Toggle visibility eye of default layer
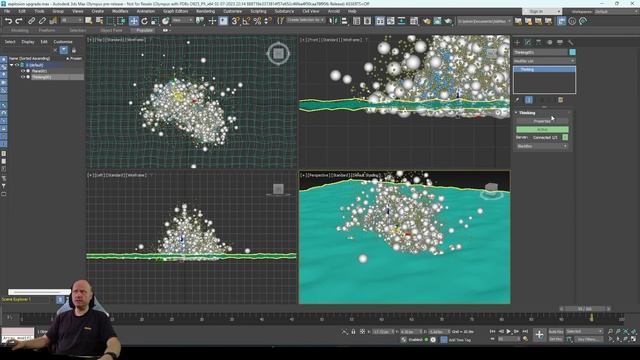 [17, 65]
